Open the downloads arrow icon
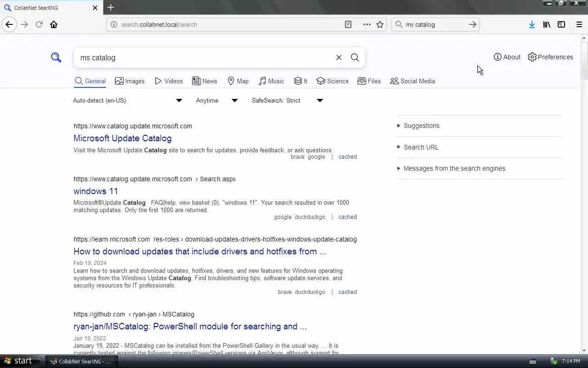The height and width of the screenshot is (368, 588). (531, 24)
